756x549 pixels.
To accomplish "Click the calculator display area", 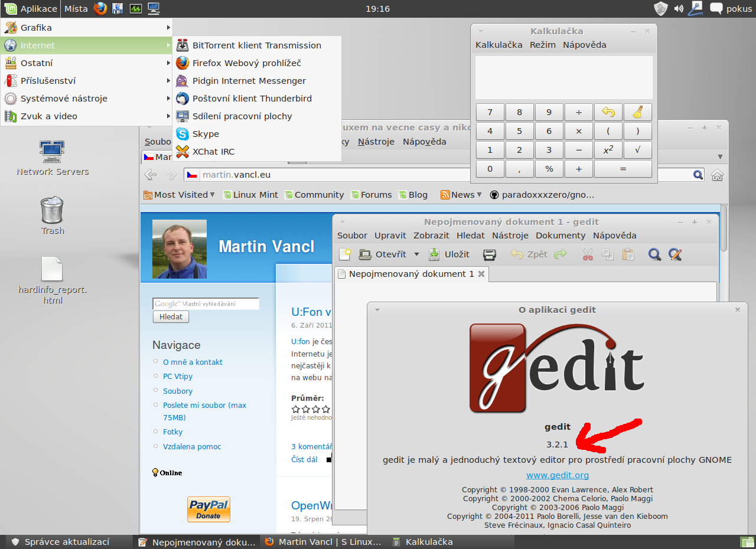I will 564,77.
